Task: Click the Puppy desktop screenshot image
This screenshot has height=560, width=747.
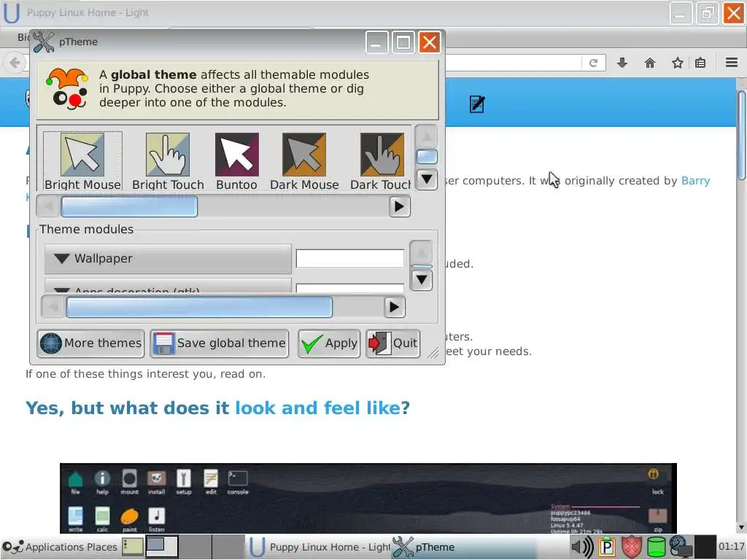Action: (368, 498)
